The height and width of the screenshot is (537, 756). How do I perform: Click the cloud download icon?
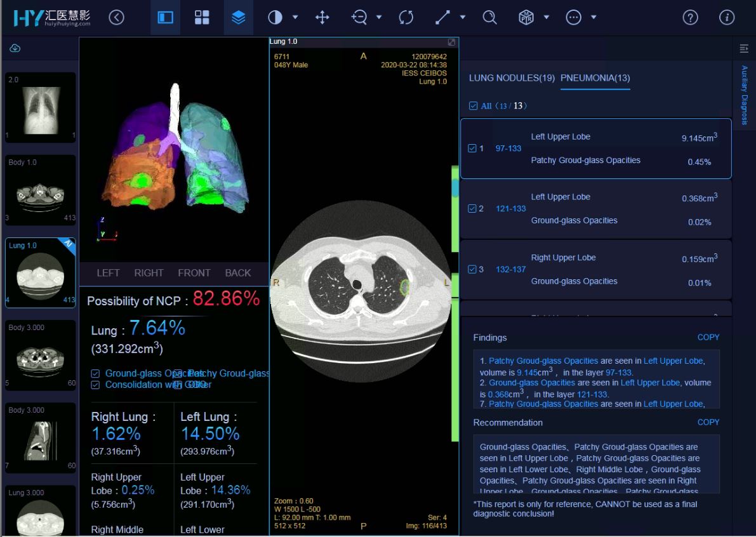click(x=15, y=48)
